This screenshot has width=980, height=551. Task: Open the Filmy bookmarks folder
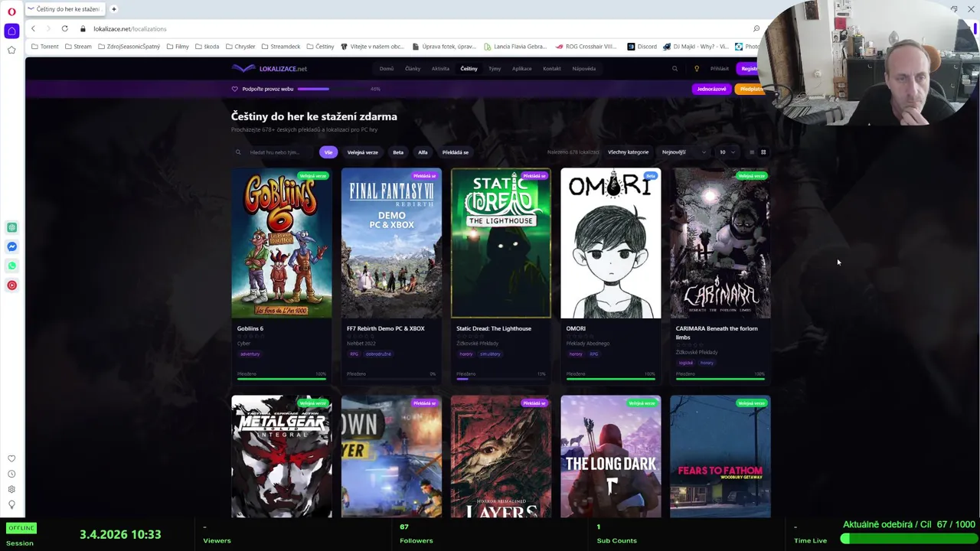[x=178, y=47]
